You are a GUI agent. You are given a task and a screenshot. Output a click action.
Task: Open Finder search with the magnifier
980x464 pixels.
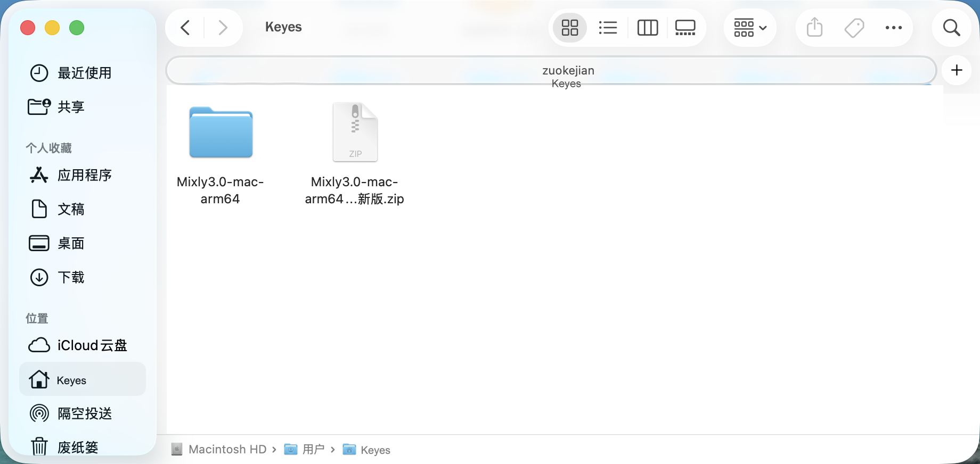click(952, 28)
